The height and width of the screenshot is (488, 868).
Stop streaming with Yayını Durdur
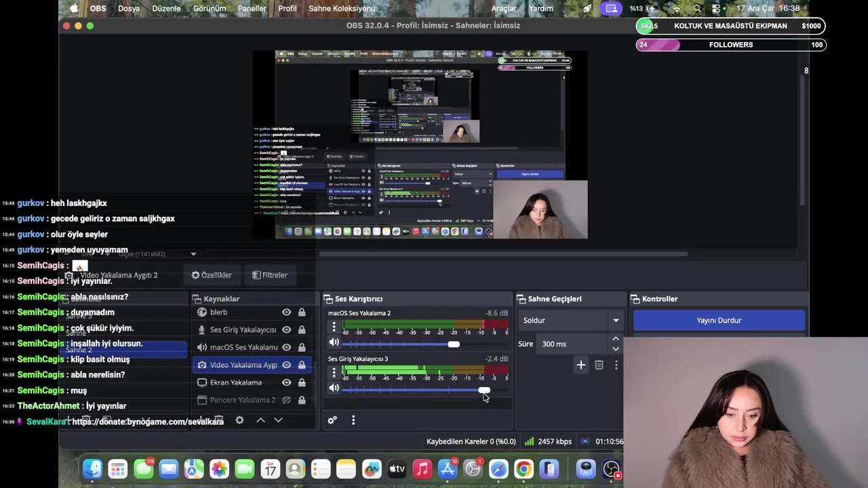pos(719,321)
